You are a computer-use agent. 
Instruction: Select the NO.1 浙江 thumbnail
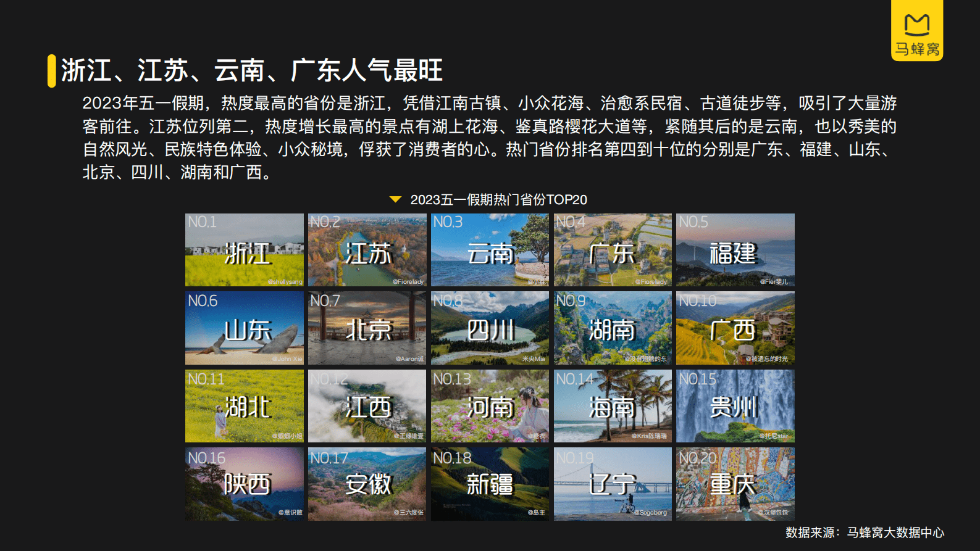pyautogui.click(x=245, y=250)
